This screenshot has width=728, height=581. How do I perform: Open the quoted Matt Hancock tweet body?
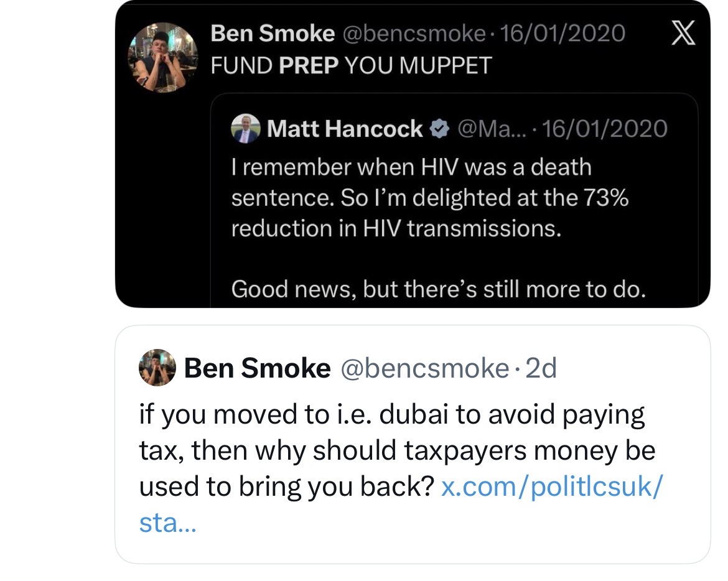[429, 198]
